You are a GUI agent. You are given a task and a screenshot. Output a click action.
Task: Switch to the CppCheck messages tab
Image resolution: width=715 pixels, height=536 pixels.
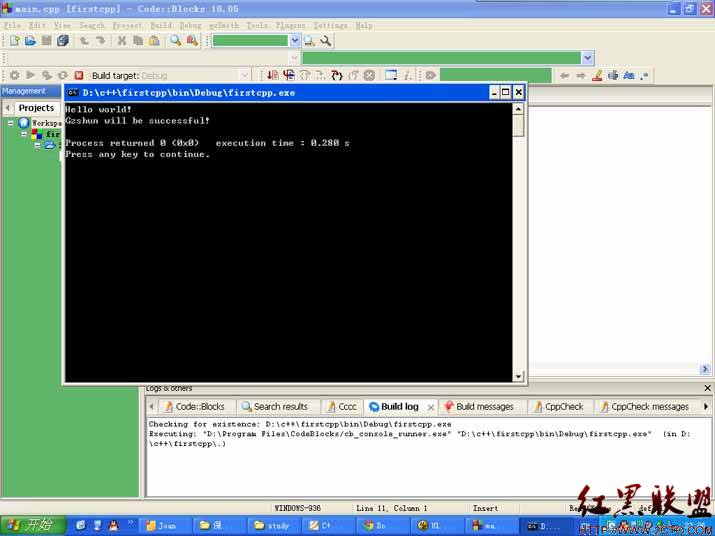(644, 406)
